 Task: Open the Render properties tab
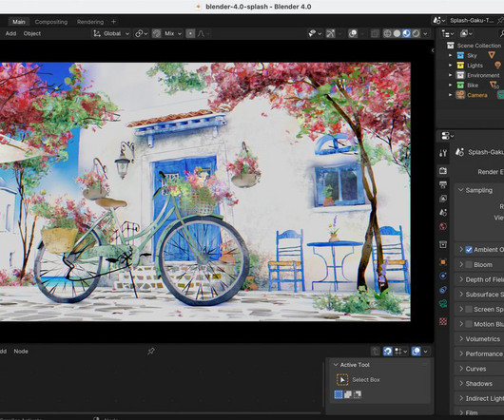(443, 171)
